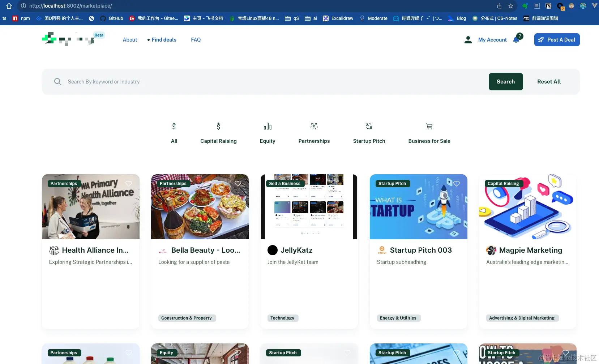Click the Construction & Property tag
Image resolution: width=599 pixels, height=364 pixels.
click(187, 318)
